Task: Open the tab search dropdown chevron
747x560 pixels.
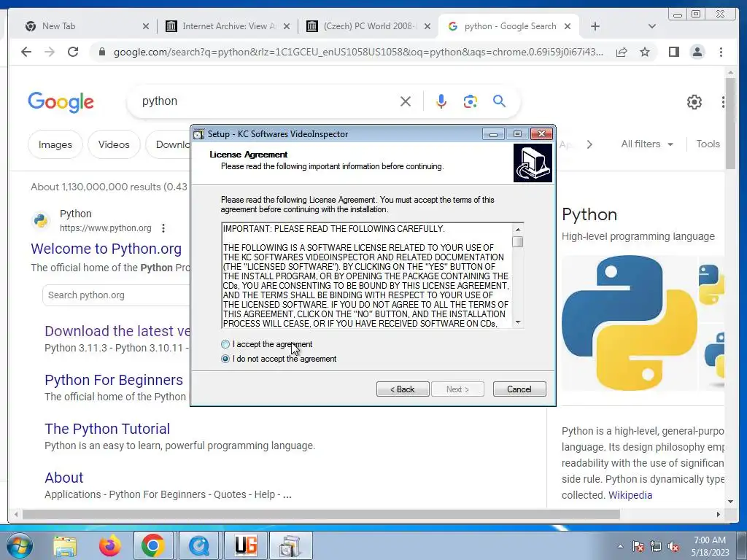Action: pyautogui.click(x=652, y=26)
